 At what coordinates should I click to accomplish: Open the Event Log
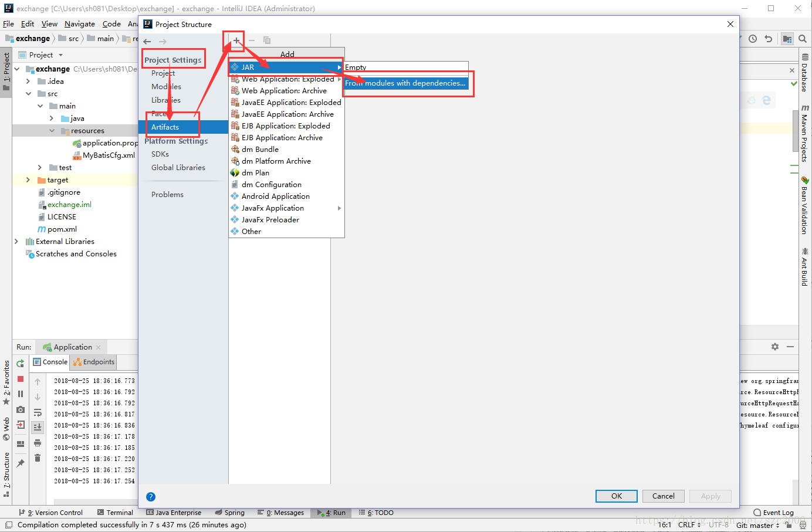(x=774, y=513)
